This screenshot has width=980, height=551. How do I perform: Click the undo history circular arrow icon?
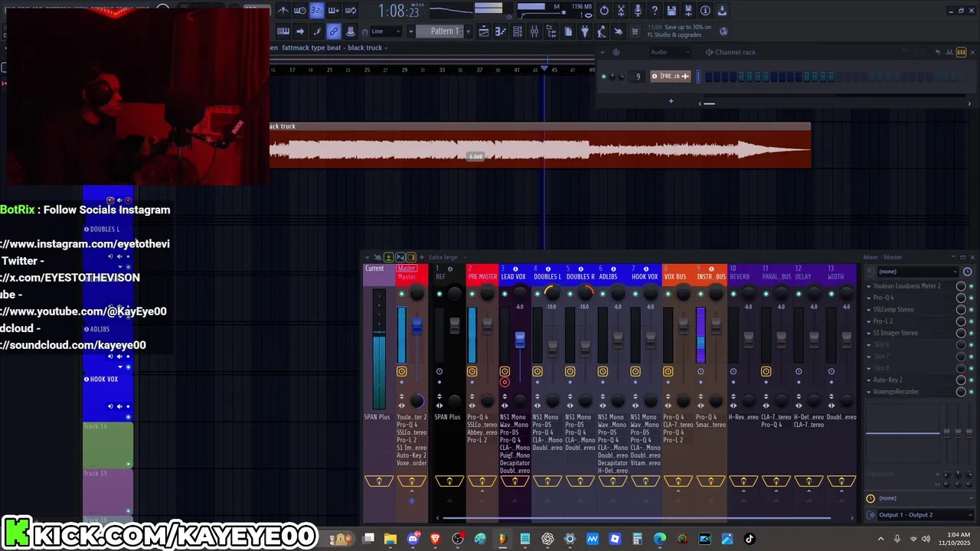tap(604, 11)
